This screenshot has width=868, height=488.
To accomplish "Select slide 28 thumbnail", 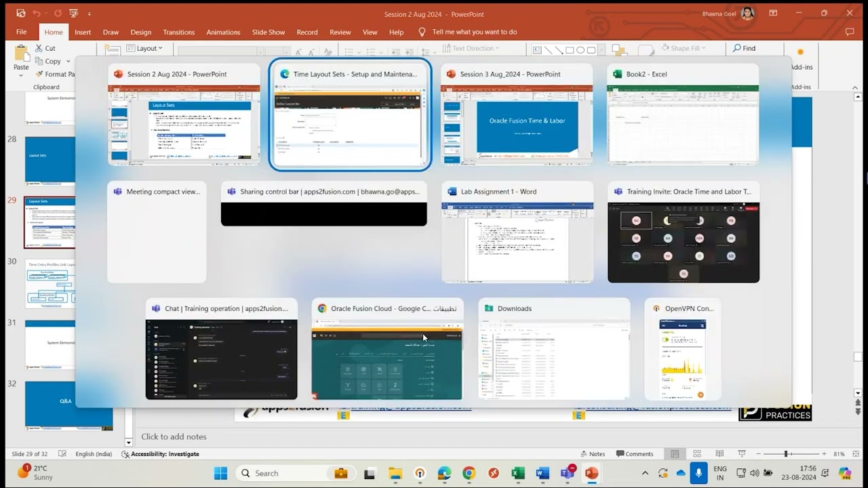I will tap(50, 160).
